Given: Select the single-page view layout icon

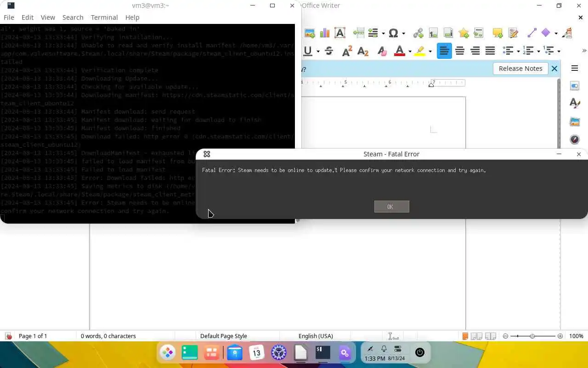Looking at the screenshot, I should 465,336.
